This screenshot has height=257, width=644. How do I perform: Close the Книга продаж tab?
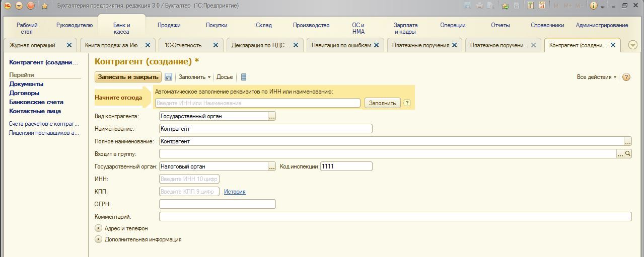pyautogui.click(x=148, y=45)
